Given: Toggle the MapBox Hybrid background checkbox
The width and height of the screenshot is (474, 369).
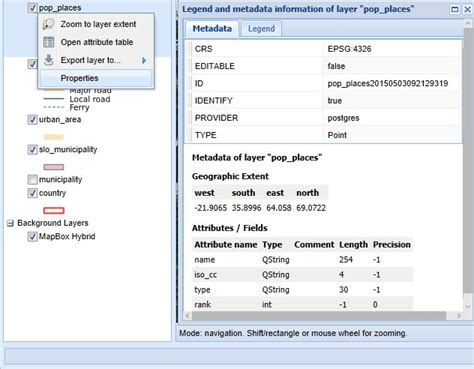Looking at the screenshot, I should [x=32, y=237].
